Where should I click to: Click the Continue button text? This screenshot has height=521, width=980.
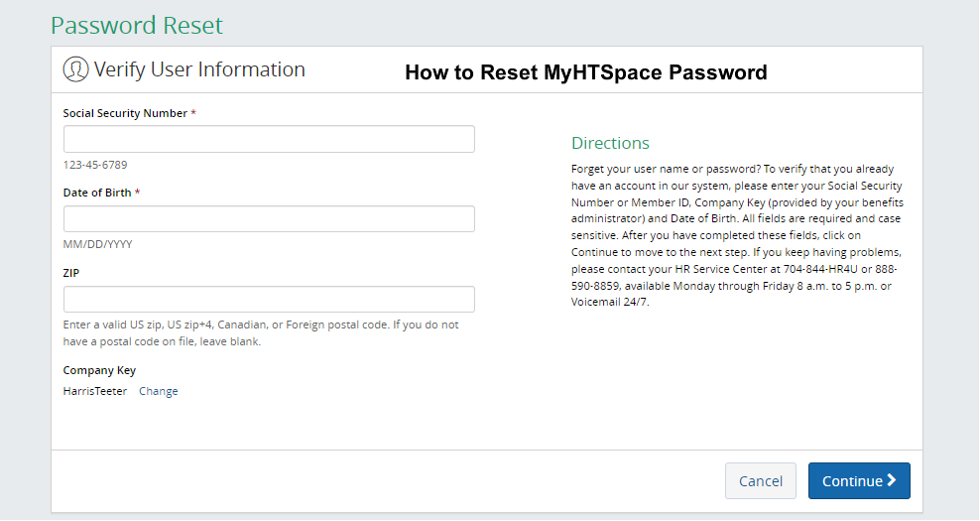click(852, 481)
